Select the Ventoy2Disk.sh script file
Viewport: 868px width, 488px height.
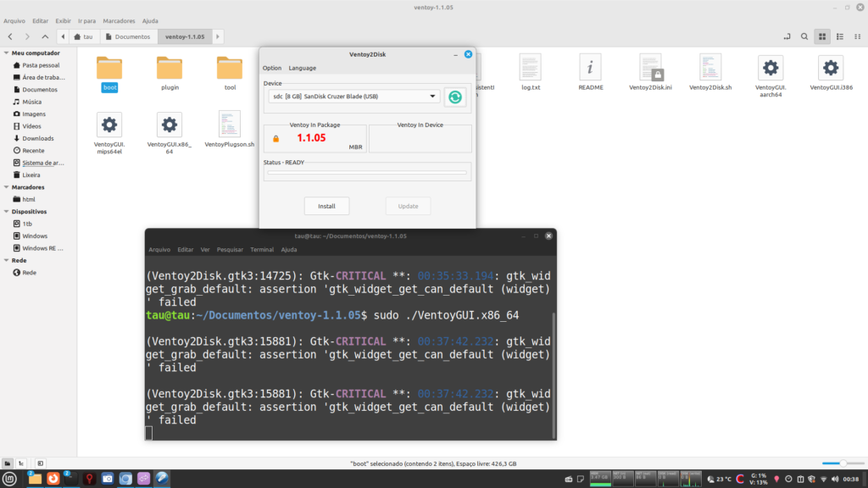click(x=710, y=68)
